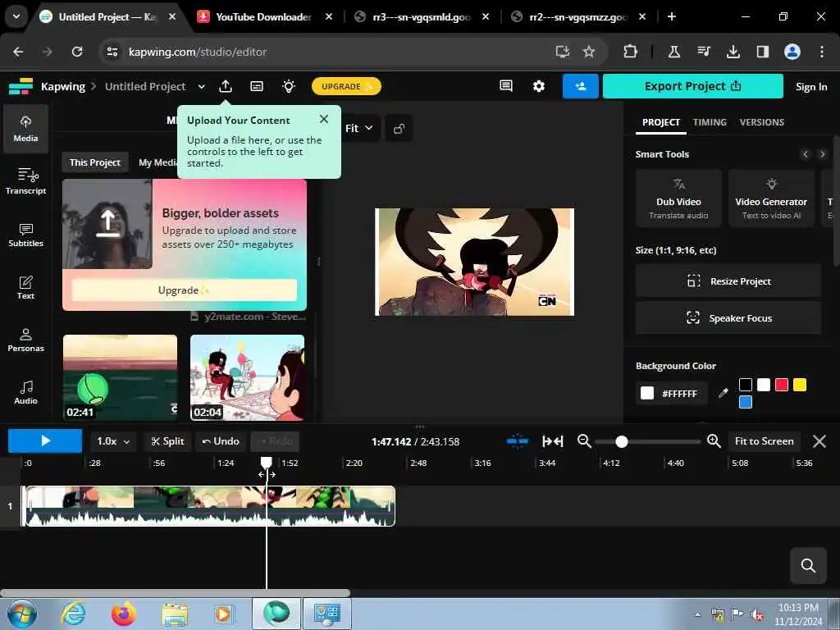The height and width of the screenshot is (630, 840).
Task: Open Chrome downloads icon
Action: point(733,52)
